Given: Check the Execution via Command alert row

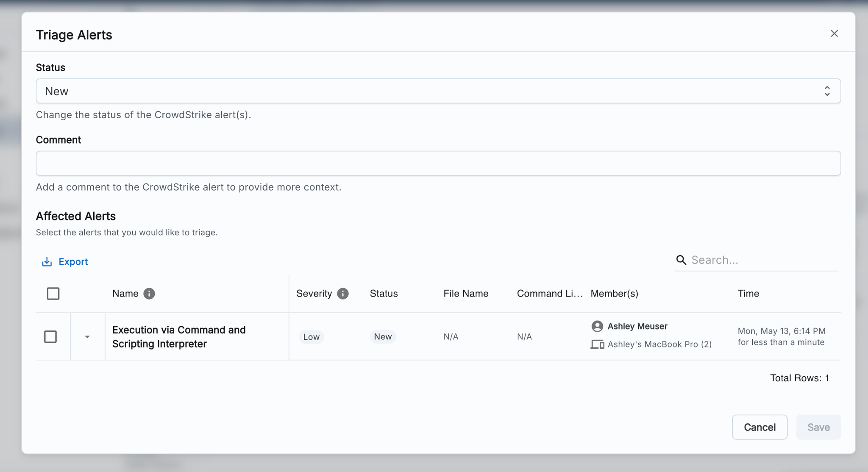Looking at the screenshot, I should tap(50, 337).
